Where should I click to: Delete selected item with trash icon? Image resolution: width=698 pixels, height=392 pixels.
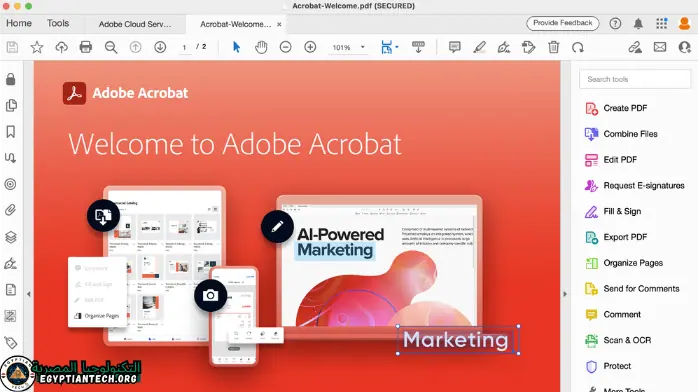tap(553, 47)
